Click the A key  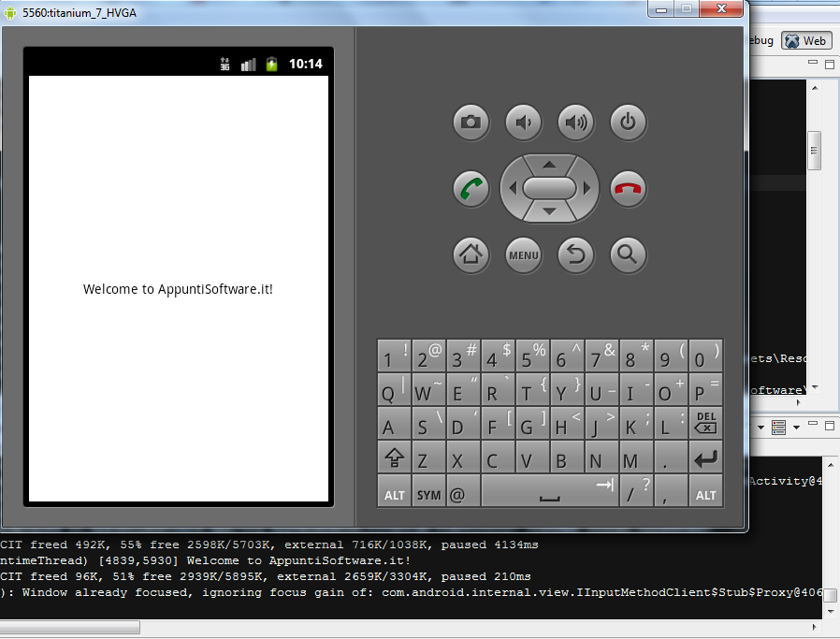[x=395, y=423]
